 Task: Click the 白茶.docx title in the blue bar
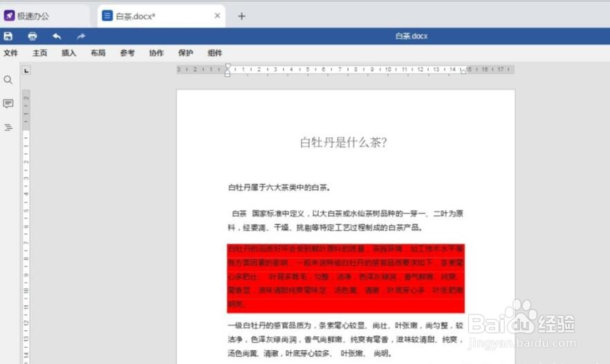point(412,36)
